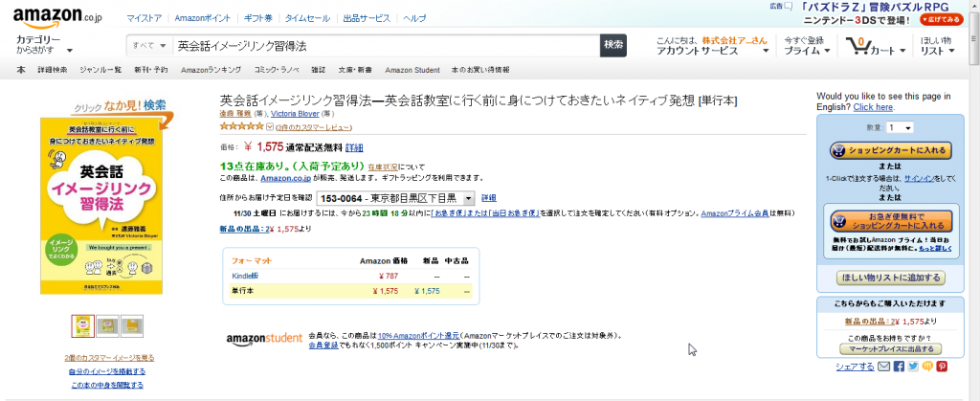Expand the ほしい物リスト menu
The width and height of the screenshot is (980, 401).
938,46
